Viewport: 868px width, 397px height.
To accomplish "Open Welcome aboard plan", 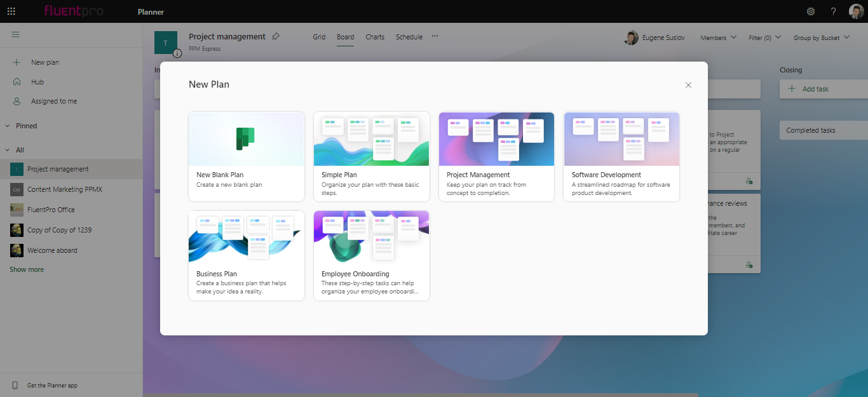I will (x=71, y=250).
